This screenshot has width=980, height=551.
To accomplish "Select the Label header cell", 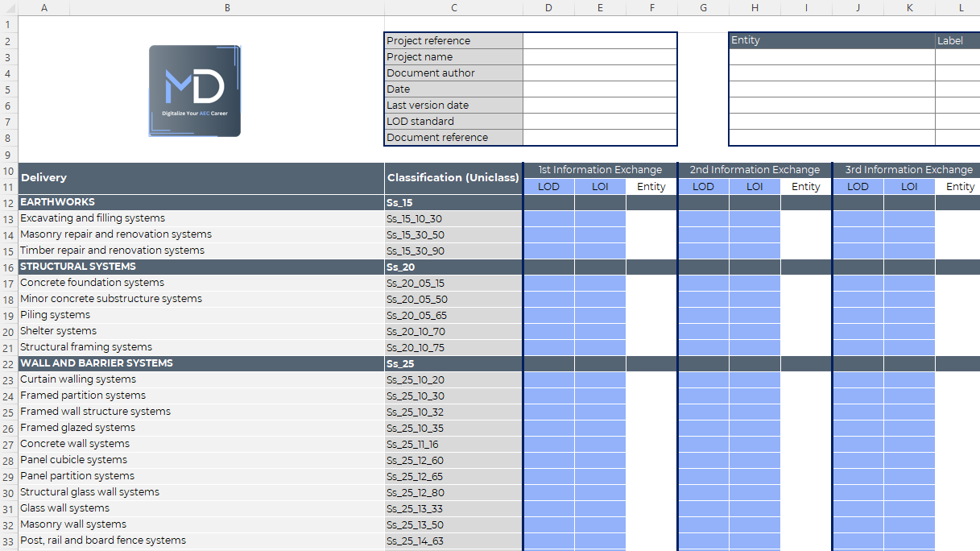I will tap(957, 40).
